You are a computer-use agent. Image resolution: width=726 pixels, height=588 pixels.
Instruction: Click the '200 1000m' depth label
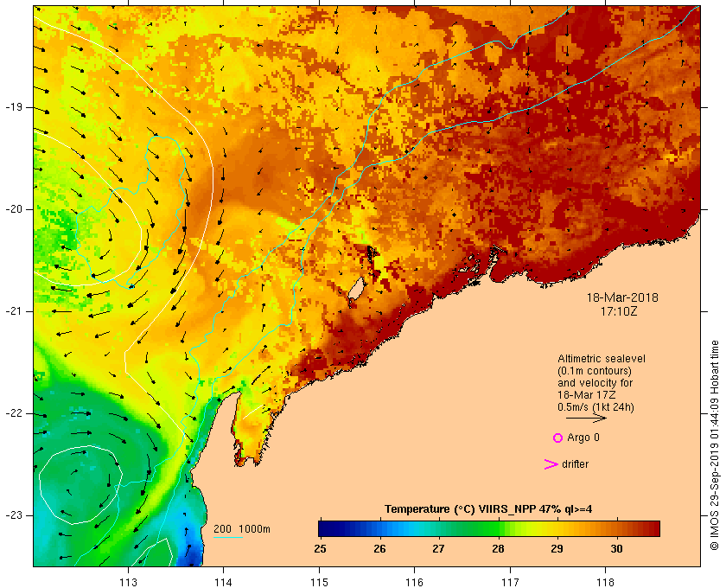point(242,529)
